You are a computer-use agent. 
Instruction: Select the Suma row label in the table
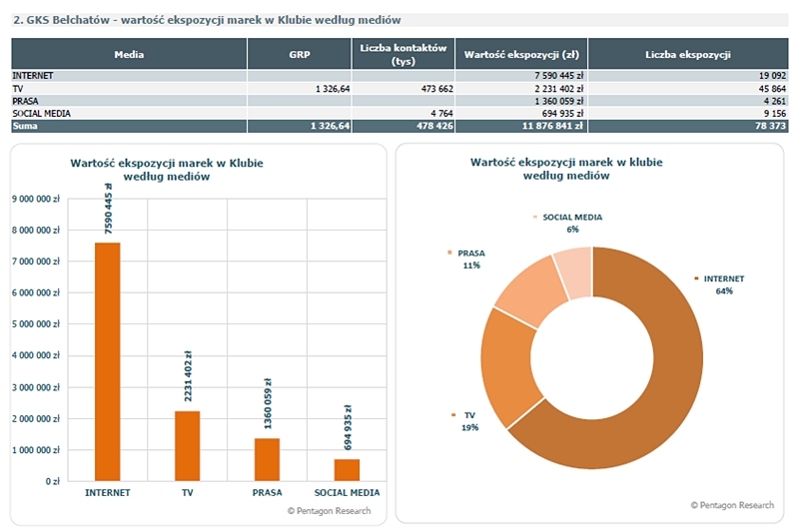coord(25,126)
